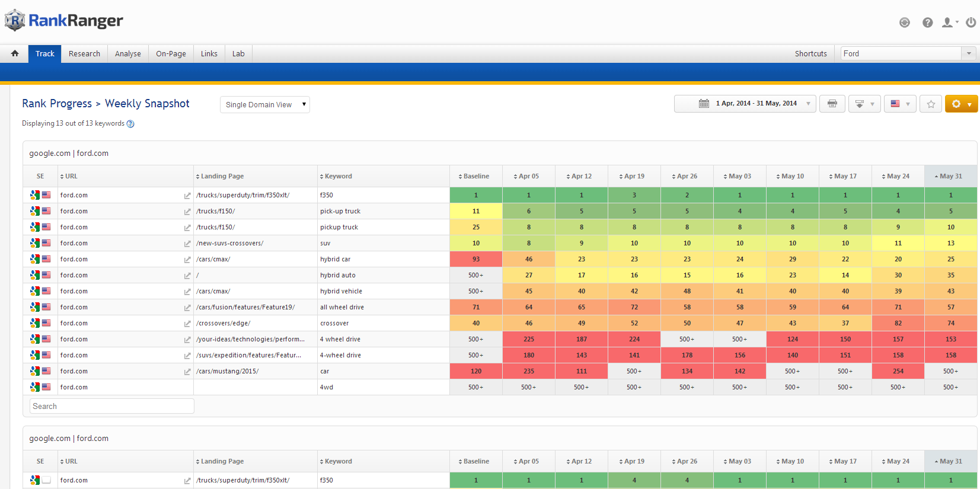
Task: Expand the date range picker
Action: pos(745,104)
